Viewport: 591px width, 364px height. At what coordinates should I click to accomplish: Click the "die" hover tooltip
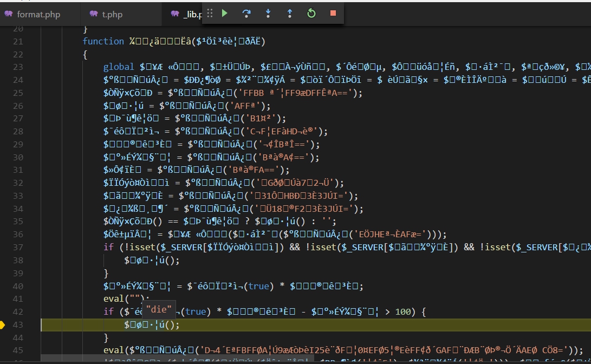(159, 309)
